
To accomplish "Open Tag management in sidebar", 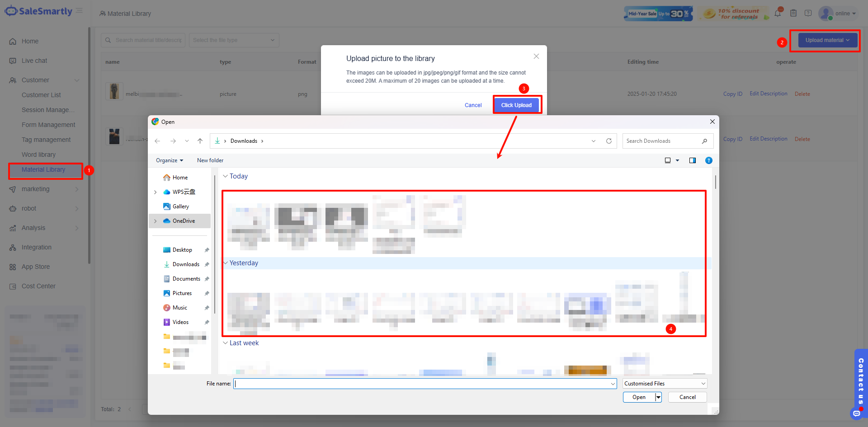I will (46, 140).
